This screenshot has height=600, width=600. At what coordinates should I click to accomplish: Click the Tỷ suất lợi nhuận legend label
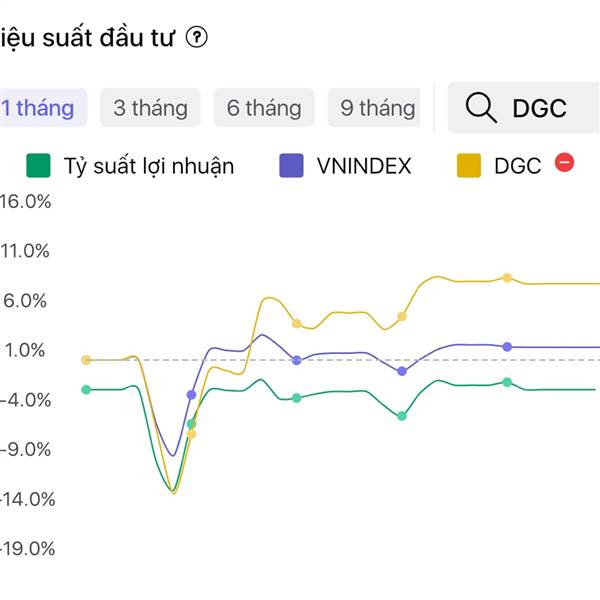[149, 166]
